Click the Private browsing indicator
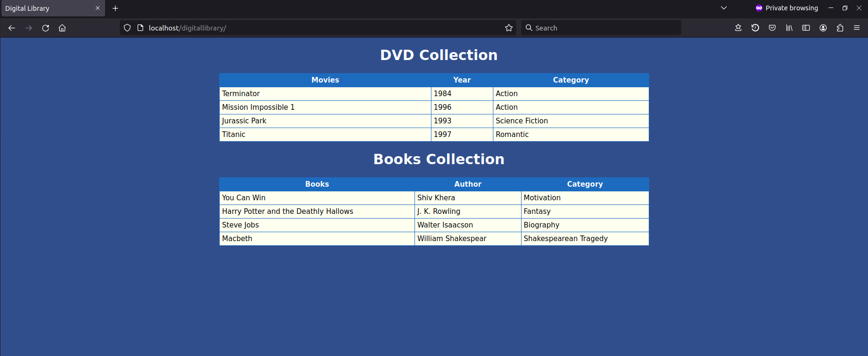The image size is (868, 356). (x=787, y=8)
